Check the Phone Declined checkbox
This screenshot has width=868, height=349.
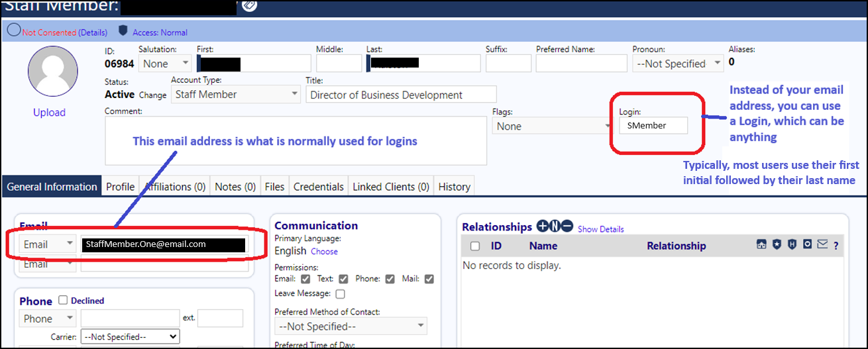63,300
